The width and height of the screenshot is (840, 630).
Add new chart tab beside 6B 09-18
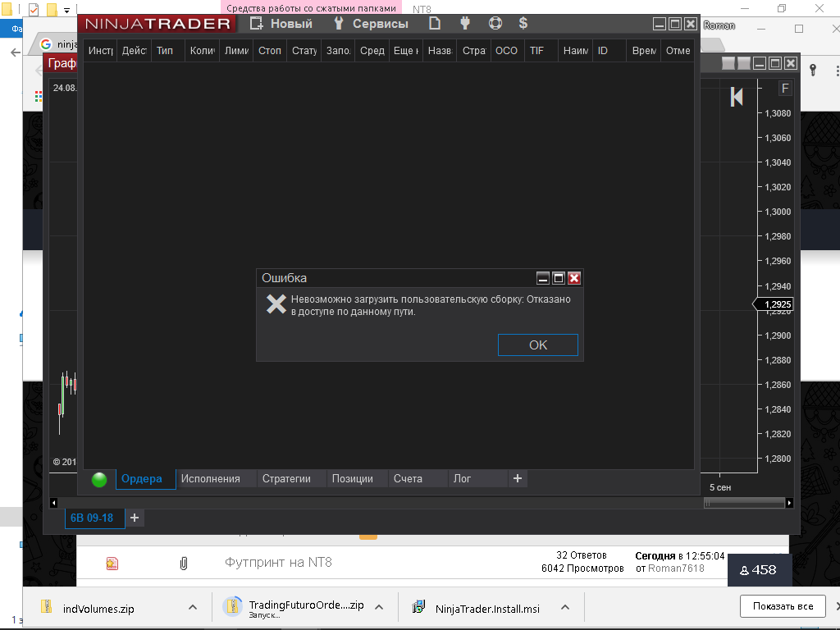click(x=135, y=518)
